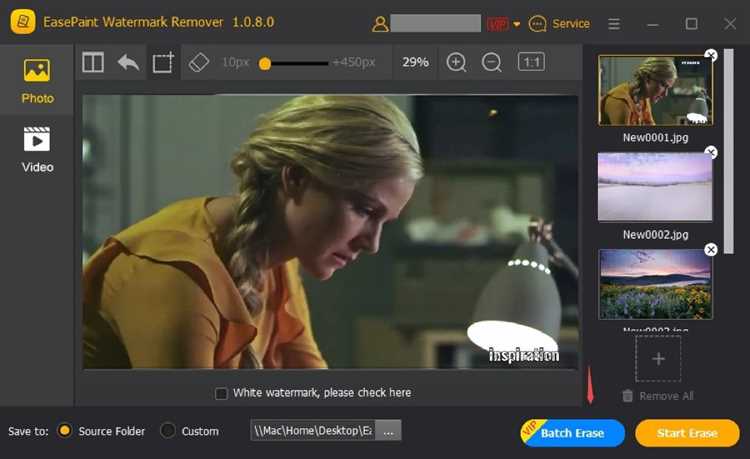Zoom out with magnifier minus icon
Viewport: 750px width, 459px height.
(x=492, y=62)
